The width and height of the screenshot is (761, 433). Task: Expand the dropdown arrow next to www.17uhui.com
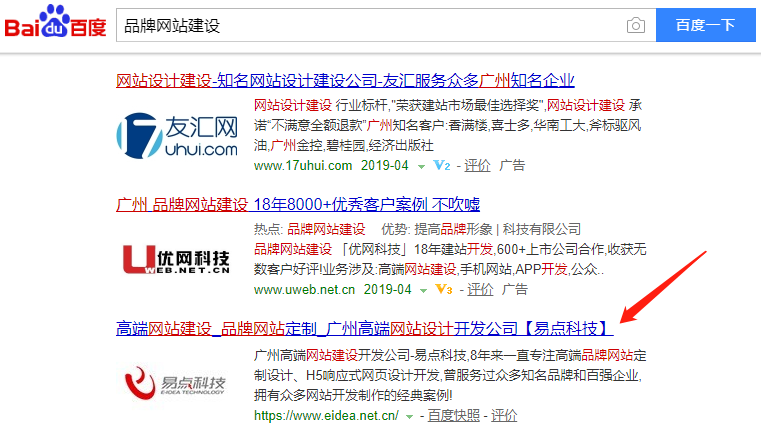coord(421,167)
